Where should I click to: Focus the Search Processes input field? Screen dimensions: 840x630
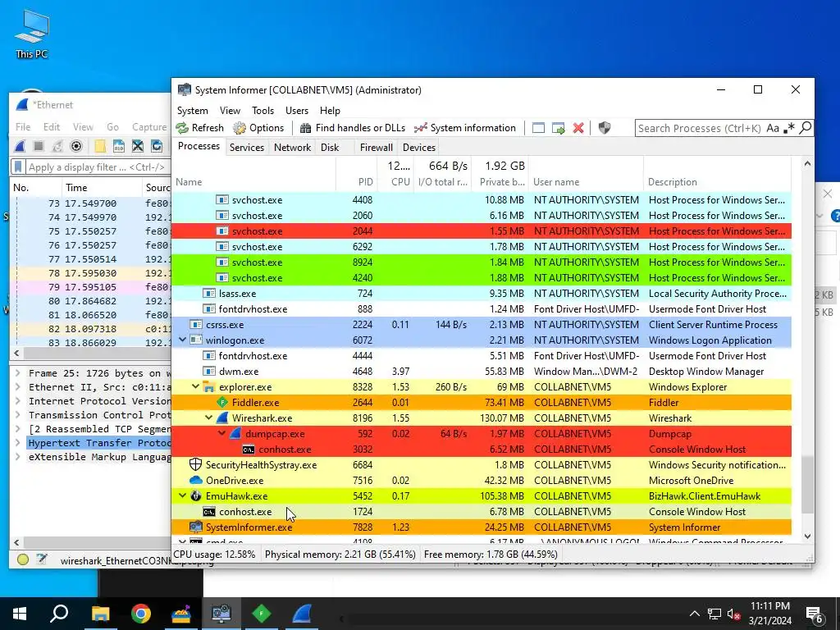click(x=700, y=128)
